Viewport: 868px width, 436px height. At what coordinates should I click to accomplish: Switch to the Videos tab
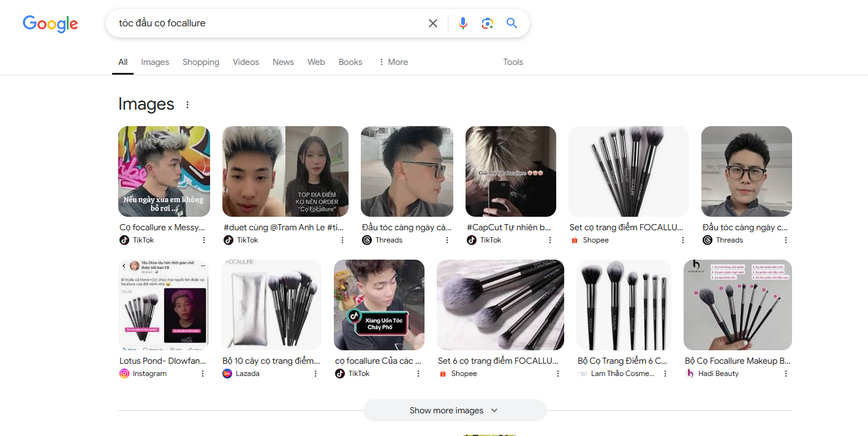pyautogui.click(x=246, y=62)
